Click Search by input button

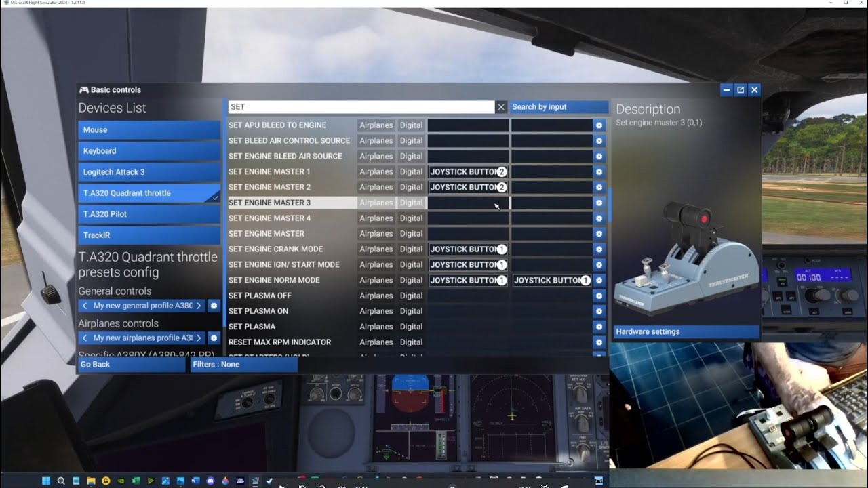coord(559,107)
